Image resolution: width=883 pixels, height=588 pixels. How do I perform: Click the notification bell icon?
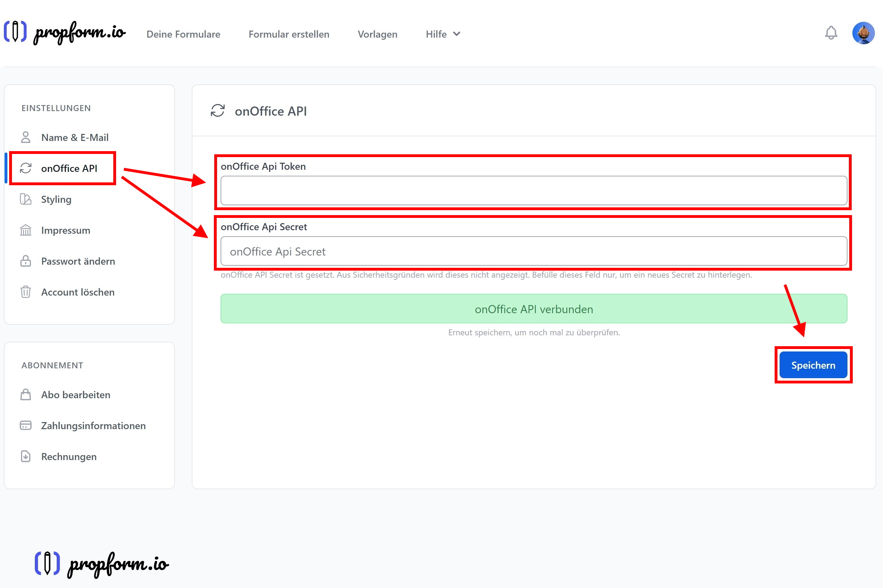[831, 33]
